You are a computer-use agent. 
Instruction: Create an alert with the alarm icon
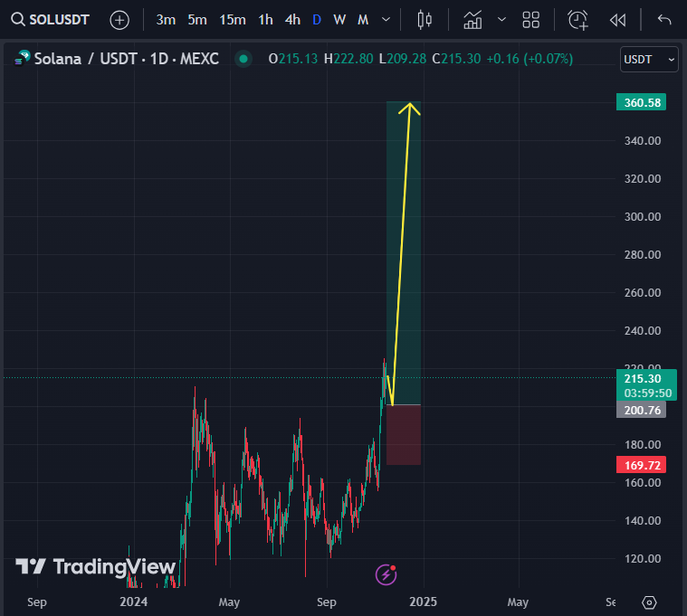577,20
